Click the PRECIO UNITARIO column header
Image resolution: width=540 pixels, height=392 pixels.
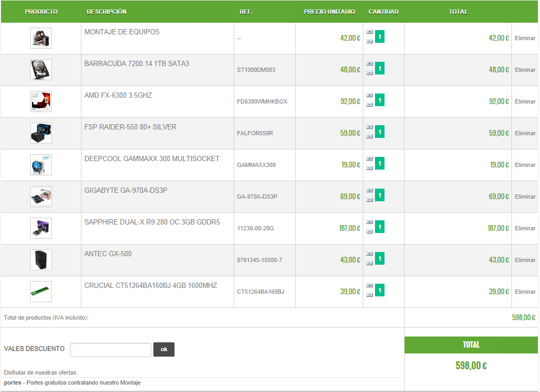coord(329,12)
